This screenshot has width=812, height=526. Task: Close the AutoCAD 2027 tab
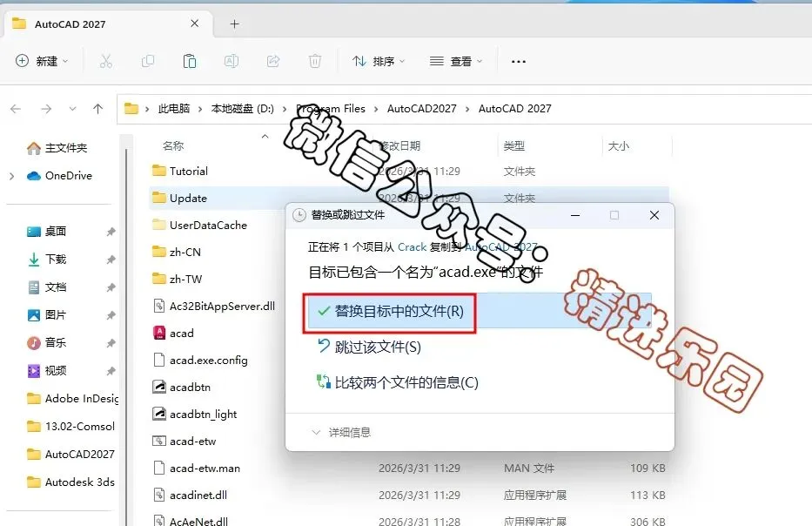tap(195, 24)
